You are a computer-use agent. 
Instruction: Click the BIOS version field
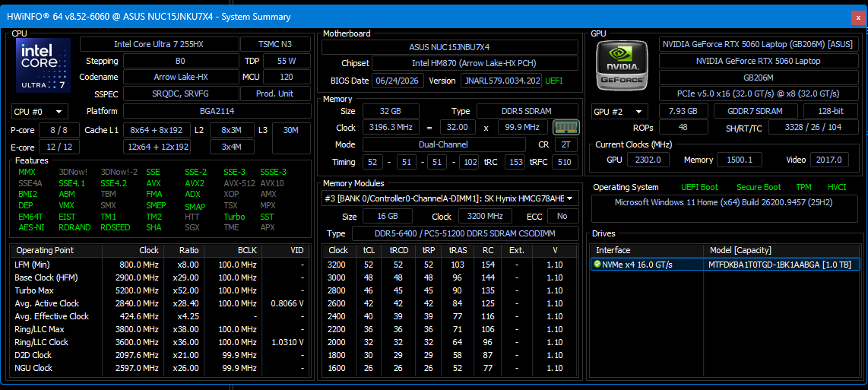point(501,81)
